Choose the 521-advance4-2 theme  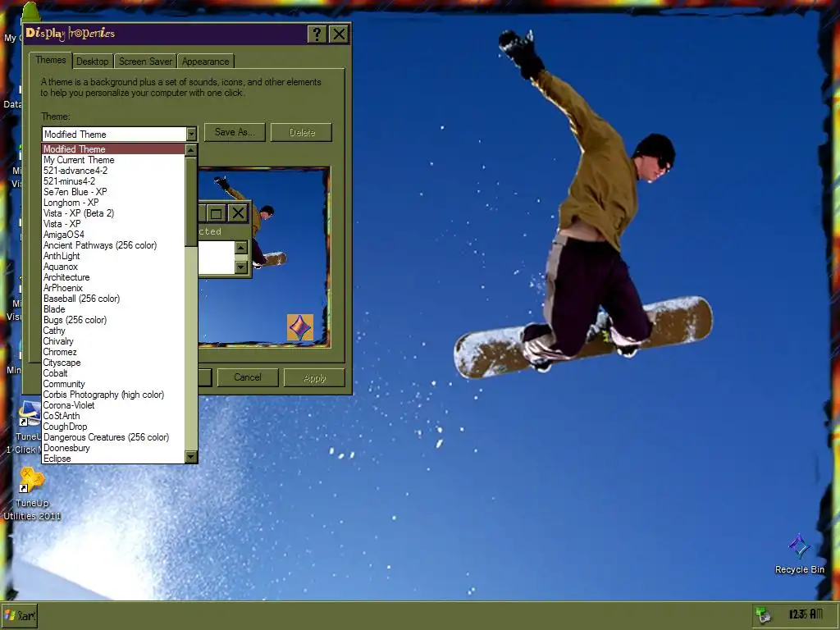(113, 171)
